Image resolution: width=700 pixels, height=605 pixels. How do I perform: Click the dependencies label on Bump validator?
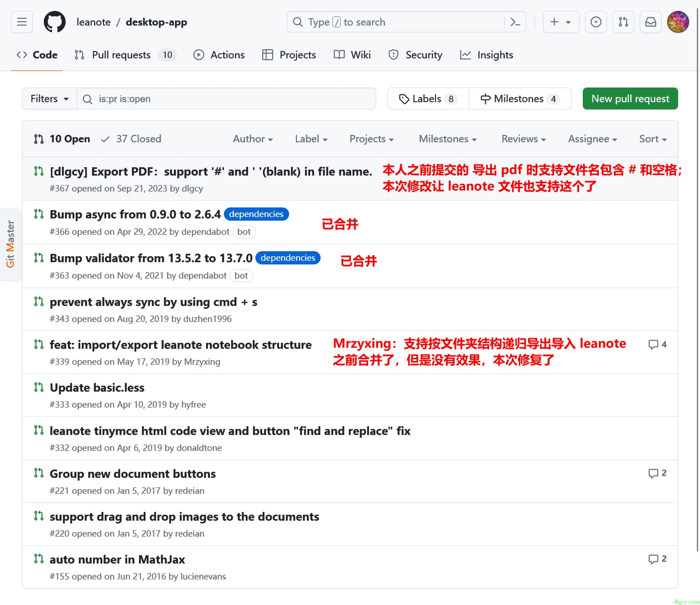[288, 258]
